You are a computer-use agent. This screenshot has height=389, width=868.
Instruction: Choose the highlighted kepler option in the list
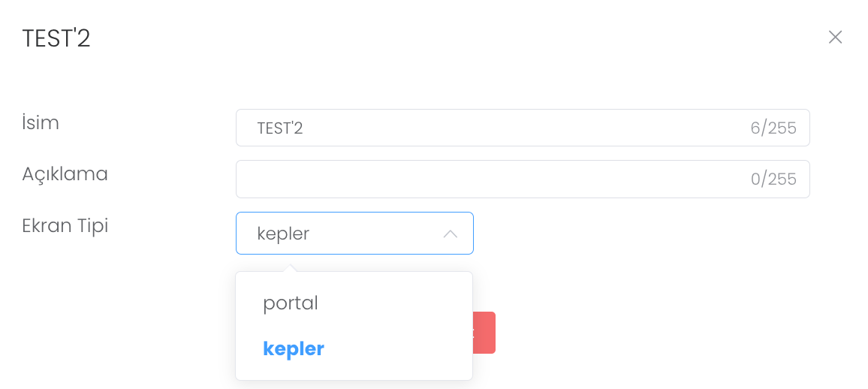pos(294,349)
